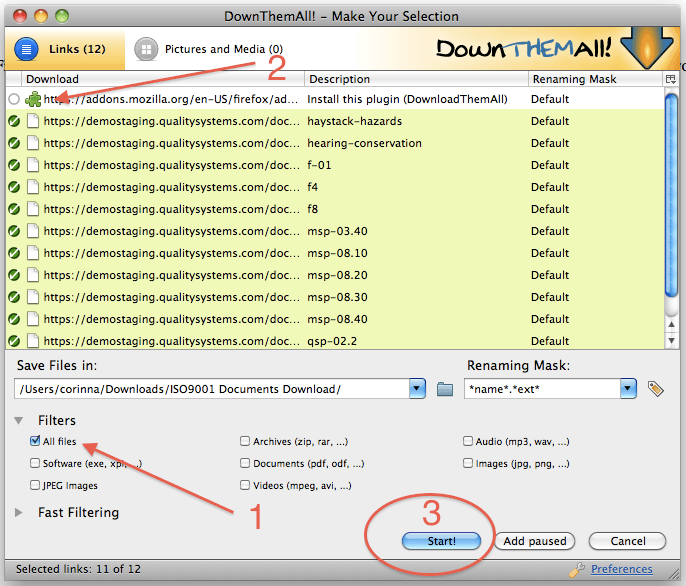Click Default mask in the f8 row

tap(550, 209)
